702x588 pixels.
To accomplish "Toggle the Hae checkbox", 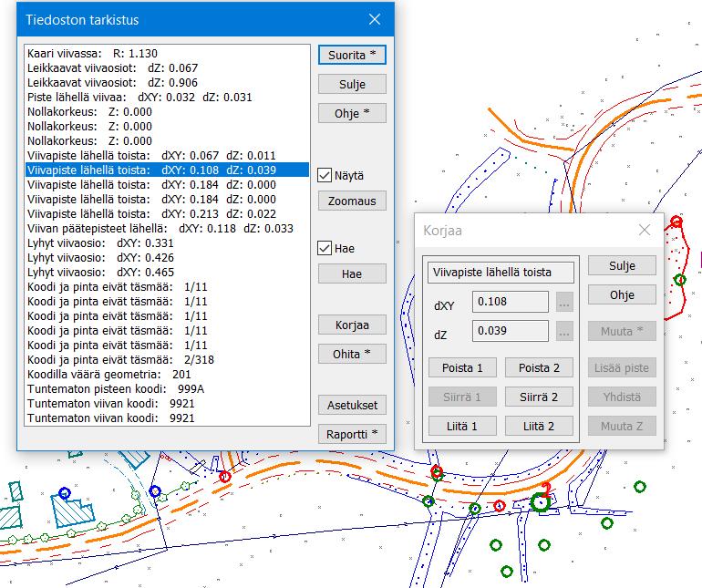I will [x=325, y=248].
